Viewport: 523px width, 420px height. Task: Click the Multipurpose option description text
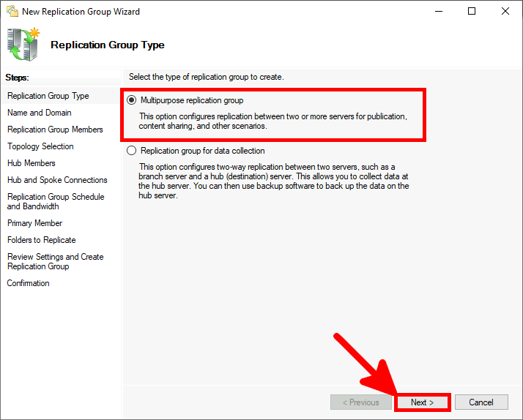272,121
